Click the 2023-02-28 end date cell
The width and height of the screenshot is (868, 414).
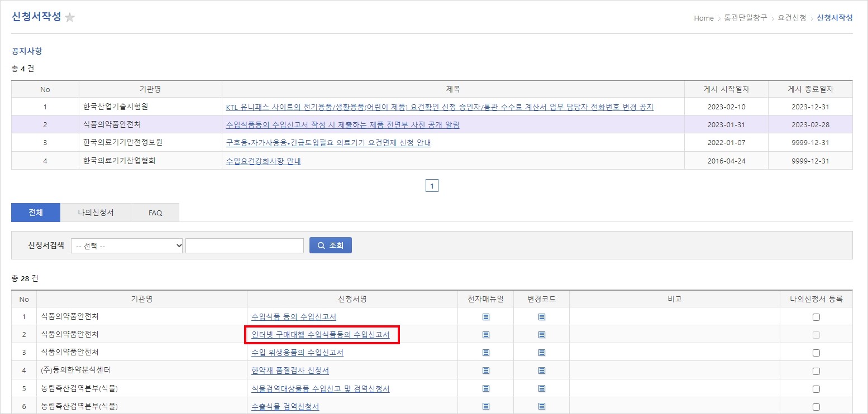tap(810, 124)
